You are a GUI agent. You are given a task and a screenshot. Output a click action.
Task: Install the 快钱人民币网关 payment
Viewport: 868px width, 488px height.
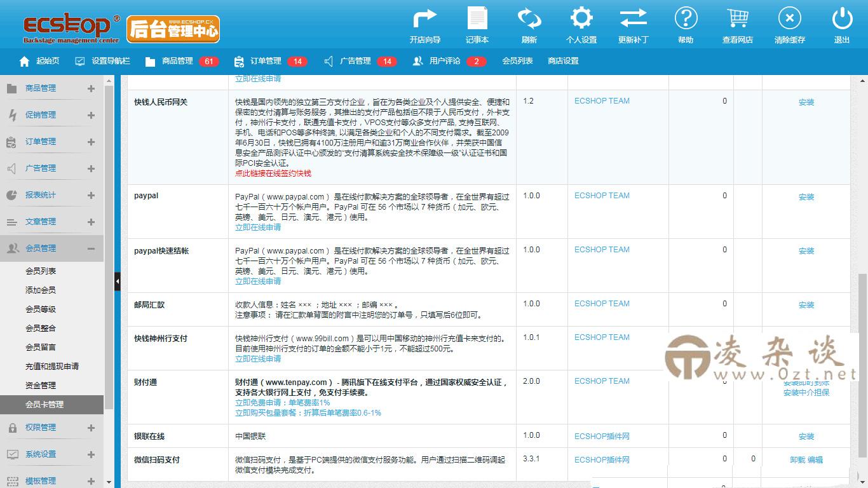pyautogui.click(x=806, y=102)
